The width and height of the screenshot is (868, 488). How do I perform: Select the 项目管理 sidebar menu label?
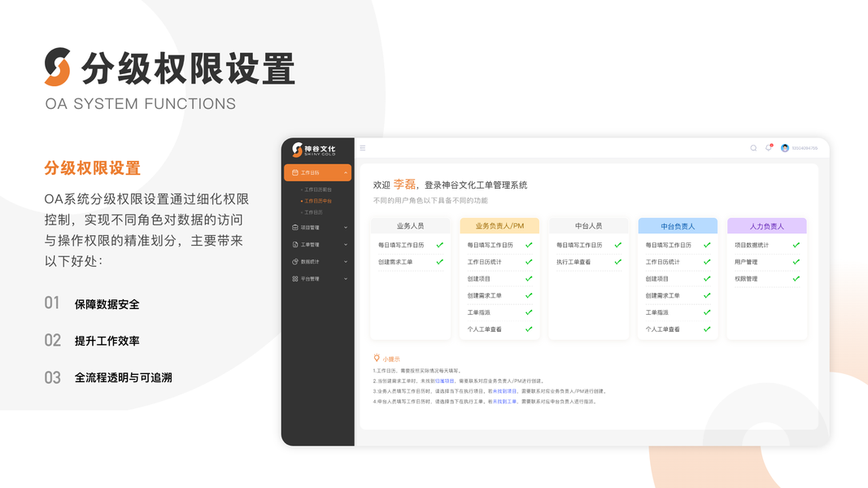310,228
